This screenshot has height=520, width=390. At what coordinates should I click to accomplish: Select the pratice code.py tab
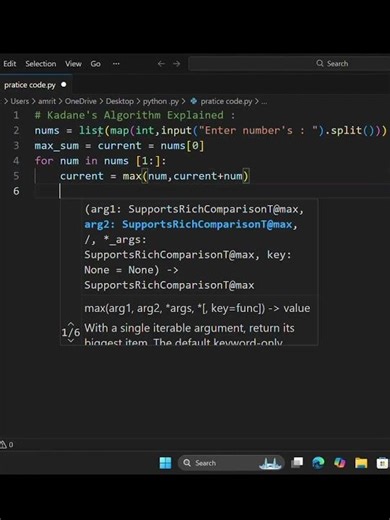click(x=30, y=85)
